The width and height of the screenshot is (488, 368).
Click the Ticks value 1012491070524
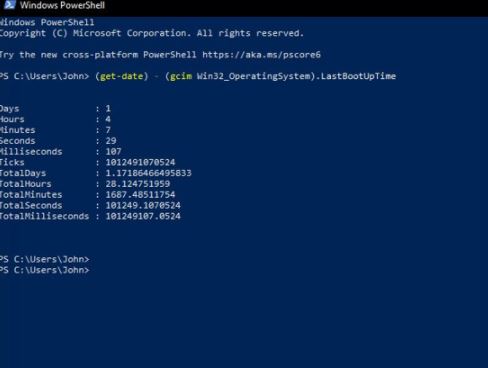pyautogui.click(x=140, y=162)
